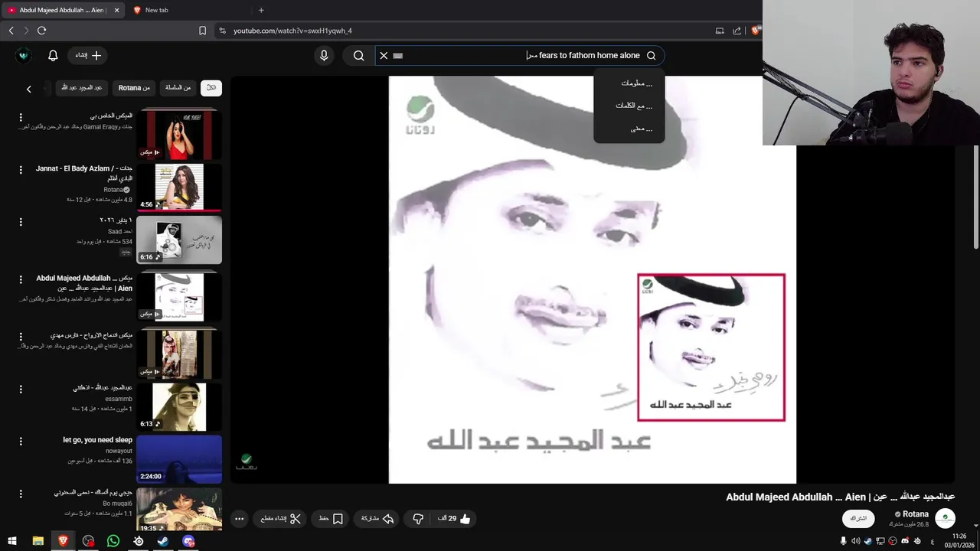Viewport: 980px width, 551px height.
Task: Open options for the Bo muqai6 video
Action: 21,494
